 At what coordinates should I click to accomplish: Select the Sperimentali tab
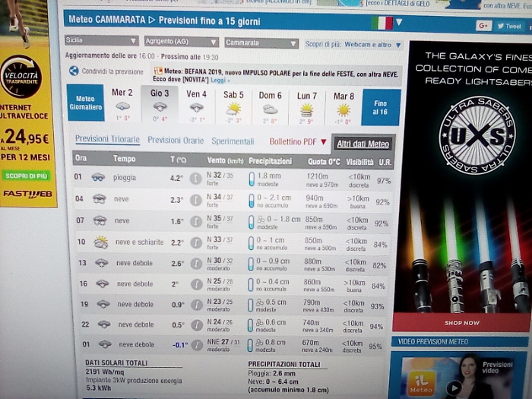click(x=233, y=141)
